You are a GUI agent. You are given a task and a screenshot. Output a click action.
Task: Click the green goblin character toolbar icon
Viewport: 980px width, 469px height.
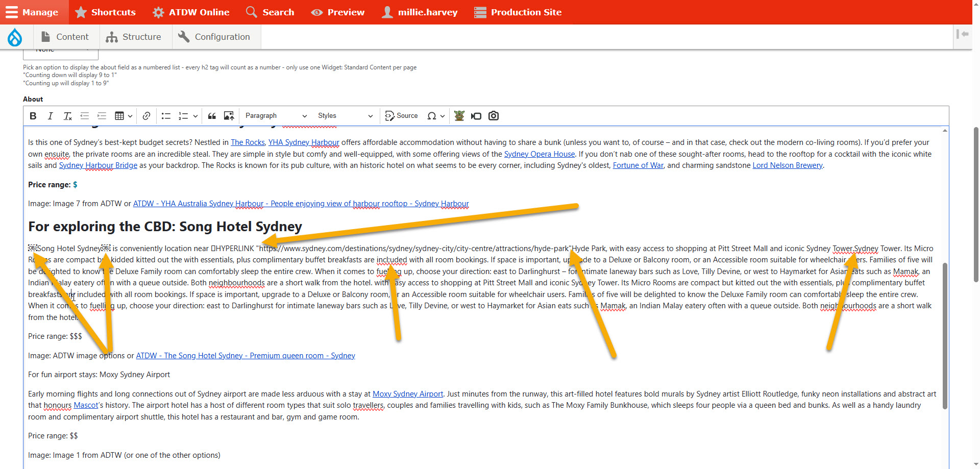coord(459,116)
